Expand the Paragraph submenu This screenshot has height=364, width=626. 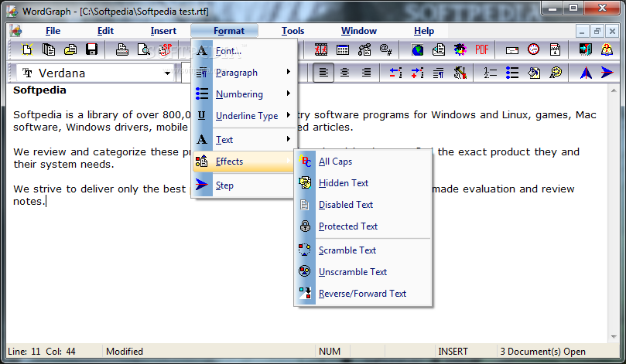click(244, 72)
